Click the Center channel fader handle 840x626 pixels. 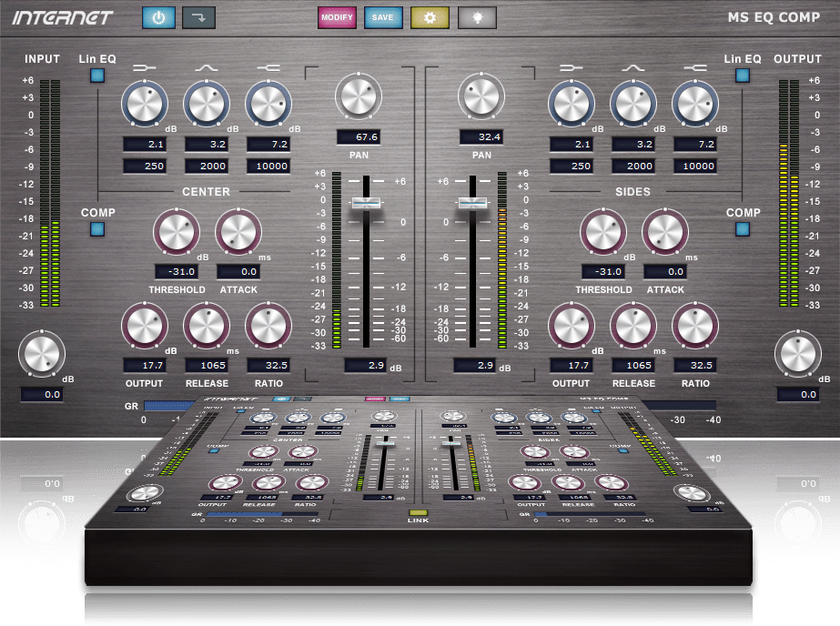pyautogui.click(x=367, y=203)
